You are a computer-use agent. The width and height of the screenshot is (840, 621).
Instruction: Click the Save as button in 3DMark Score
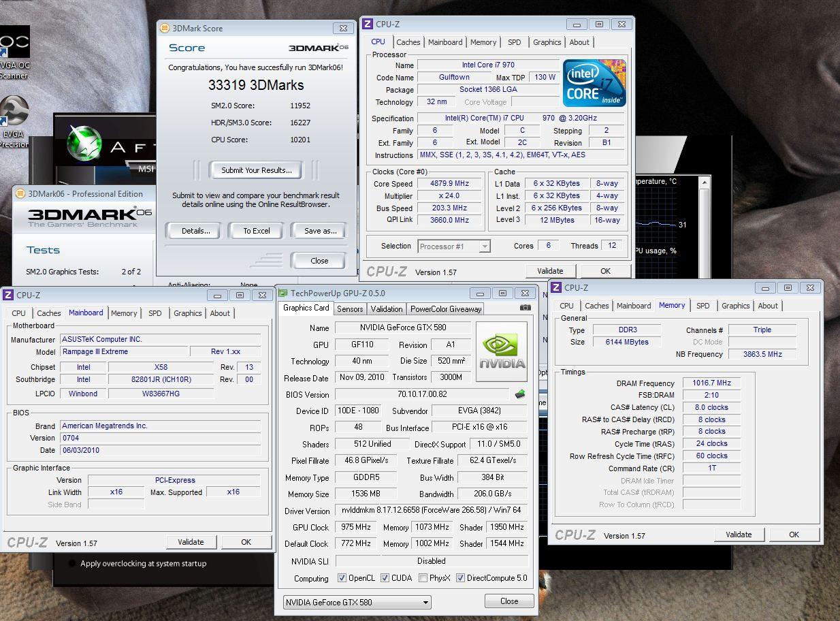320,231
